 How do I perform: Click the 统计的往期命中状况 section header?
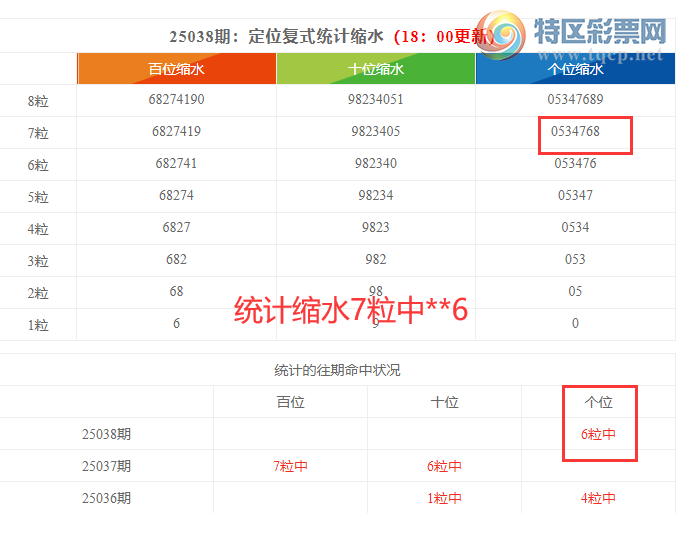[x=337, y=370]
